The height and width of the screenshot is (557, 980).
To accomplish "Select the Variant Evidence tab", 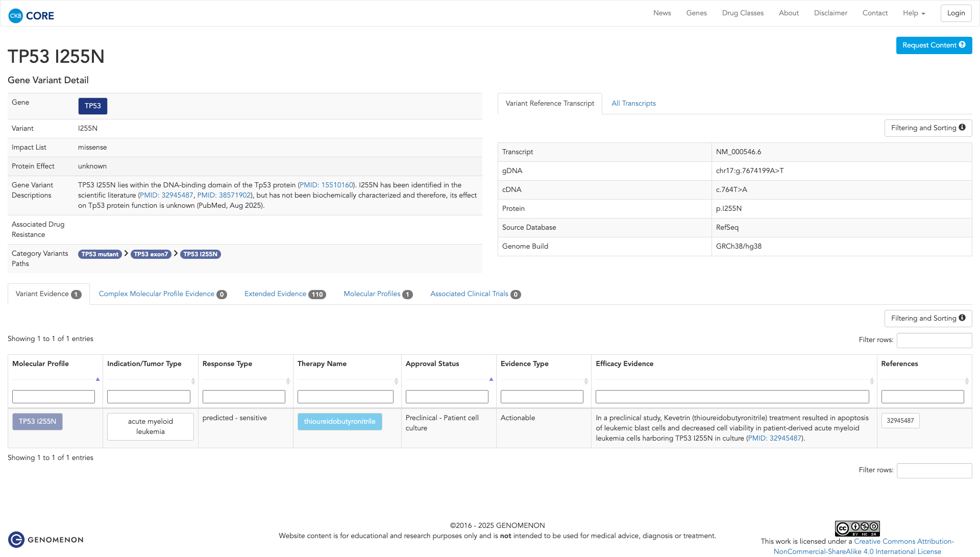I will (48, 294).
